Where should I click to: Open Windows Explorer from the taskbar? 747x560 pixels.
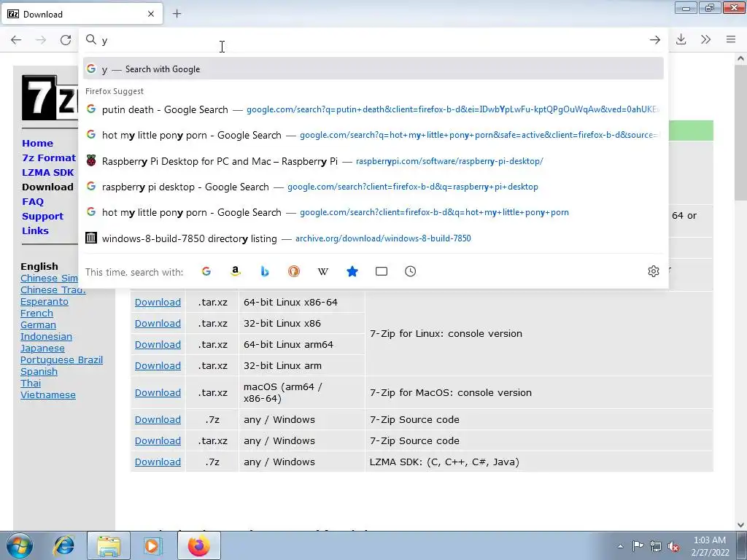pos(108,545)
